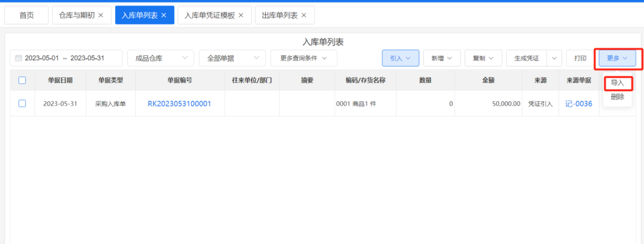
Task: Close the 入库单列表 tab
Action: (x=164, y=15)
